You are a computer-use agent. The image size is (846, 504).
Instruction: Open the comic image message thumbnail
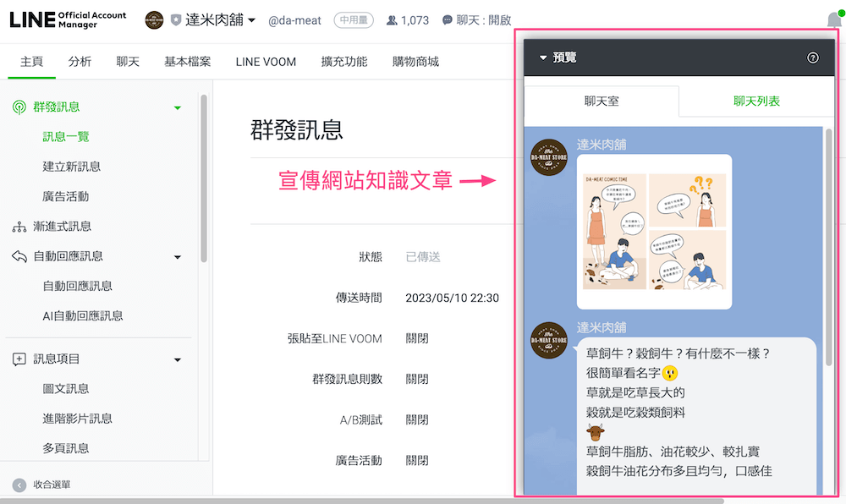pyautogui.click(x=654, y=232)
